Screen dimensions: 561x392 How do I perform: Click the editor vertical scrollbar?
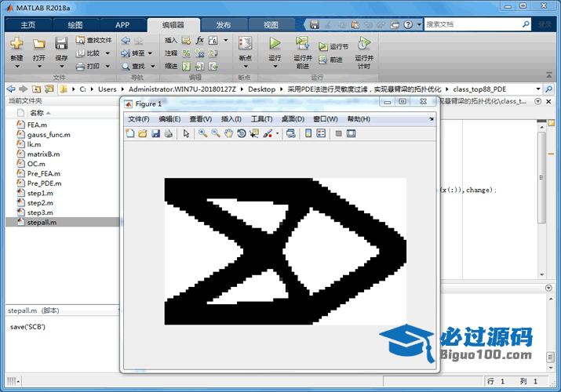pyautogui.click(x=541, y=179)
